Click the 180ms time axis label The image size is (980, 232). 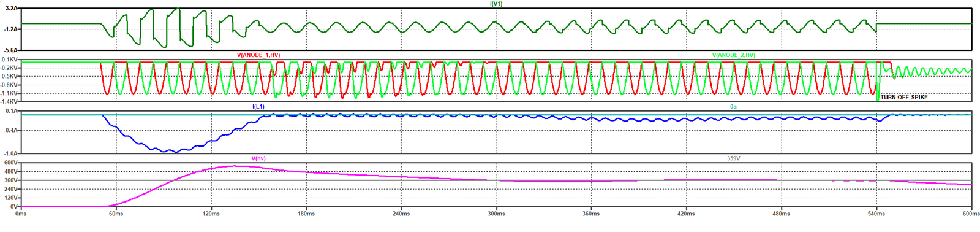click(306, 214)
